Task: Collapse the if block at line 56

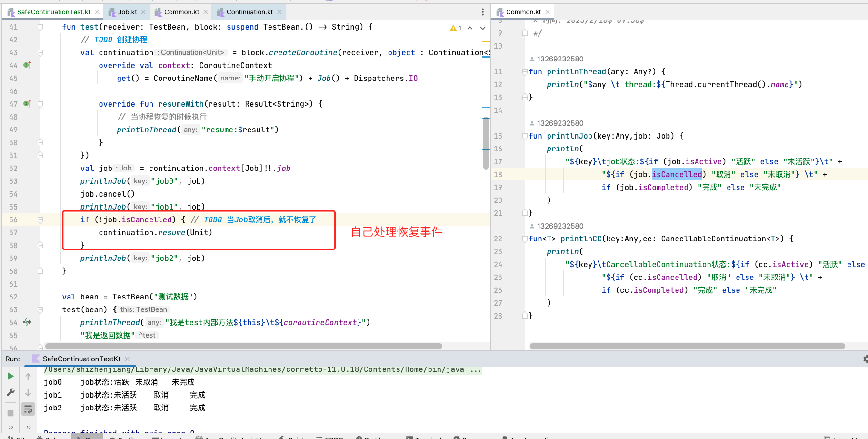Action: (x=40, y=220)
